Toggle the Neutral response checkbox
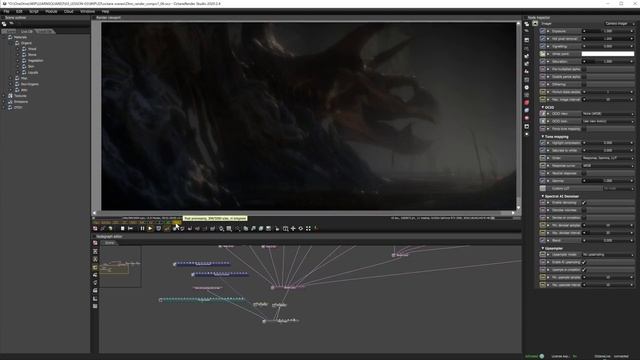Viewport: 640px width, 360px height. [584, 173]
